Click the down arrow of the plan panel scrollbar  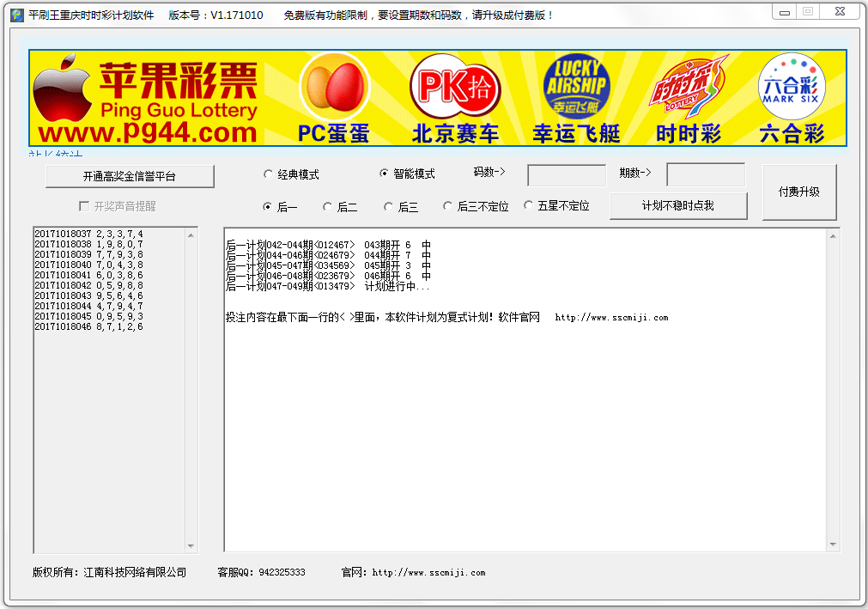coord(833,545)
